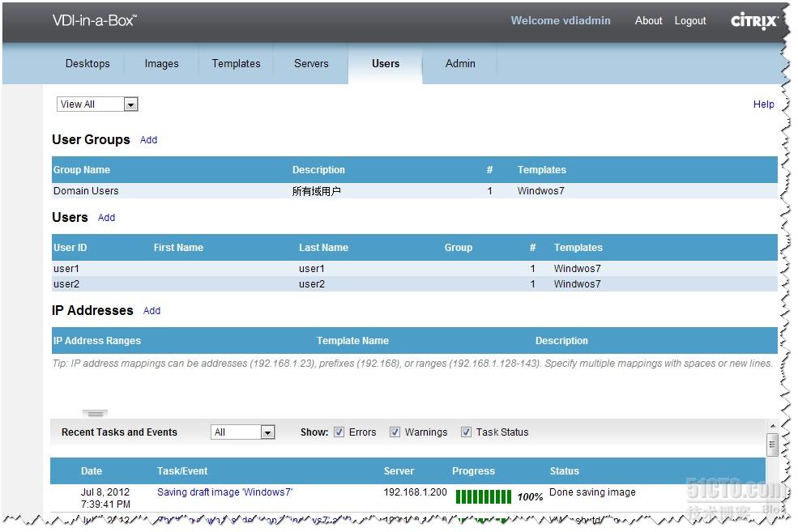Toggle the Task Status checkbox

466,432
